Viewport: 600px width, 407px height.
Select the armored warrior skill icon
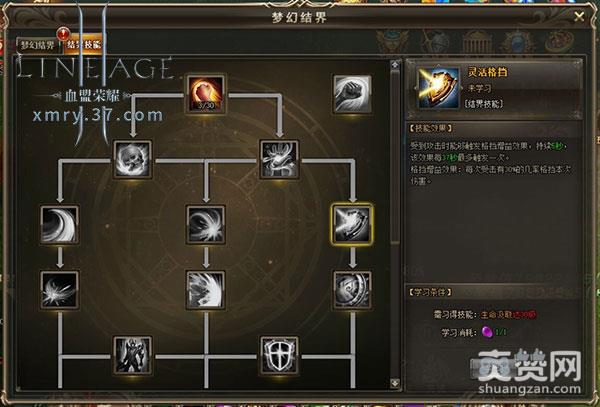132,355
